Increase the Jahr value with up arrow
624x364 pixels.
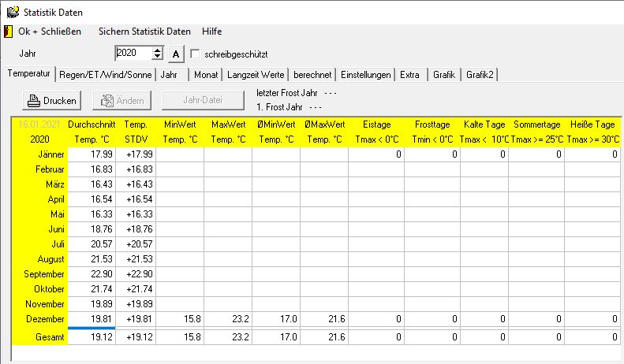(158, 50)
